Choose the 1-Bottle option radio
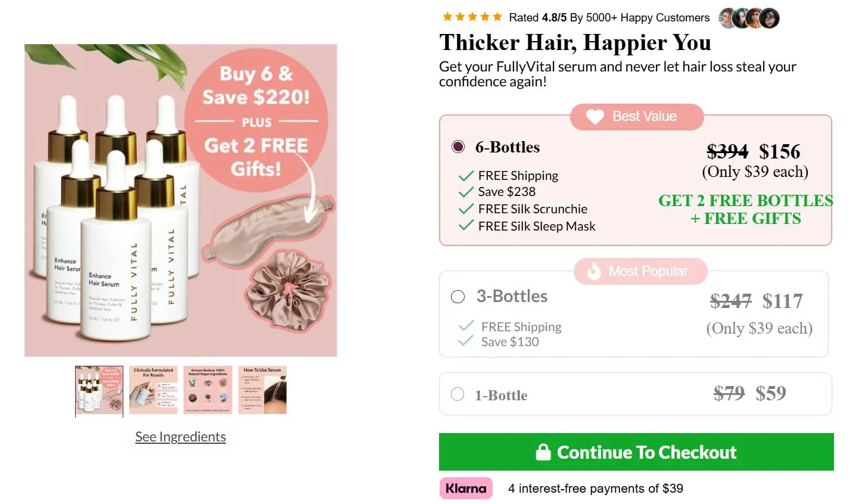The image size is (865, 504). [x=458, y=394]
